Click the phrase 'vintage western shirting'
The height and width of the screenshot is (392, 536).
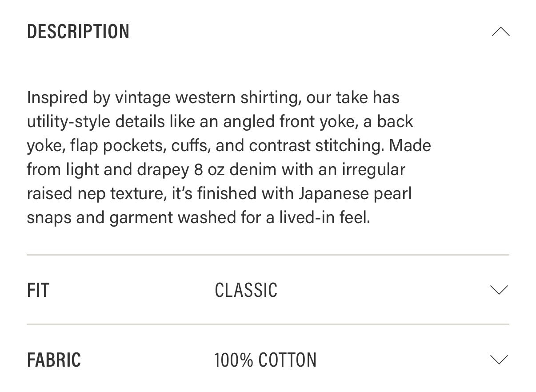(207, 98)
